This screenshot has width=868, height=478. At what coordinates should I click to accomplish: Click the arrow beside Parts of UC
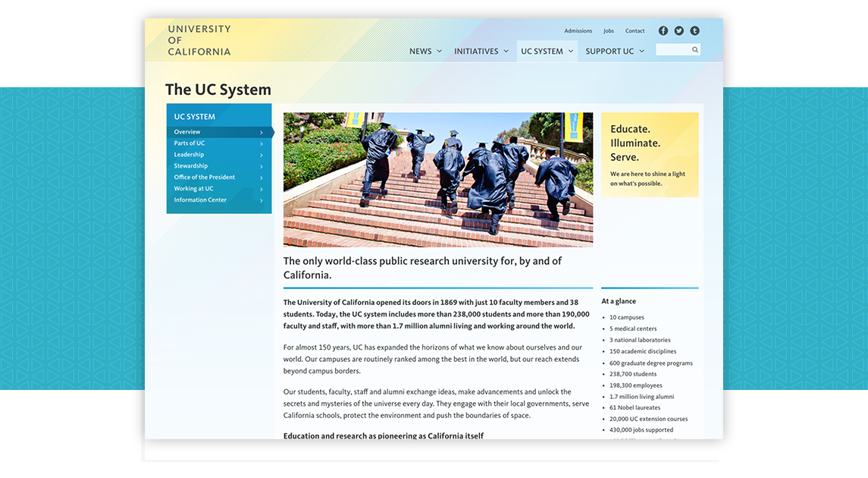[x=262, y=144]
